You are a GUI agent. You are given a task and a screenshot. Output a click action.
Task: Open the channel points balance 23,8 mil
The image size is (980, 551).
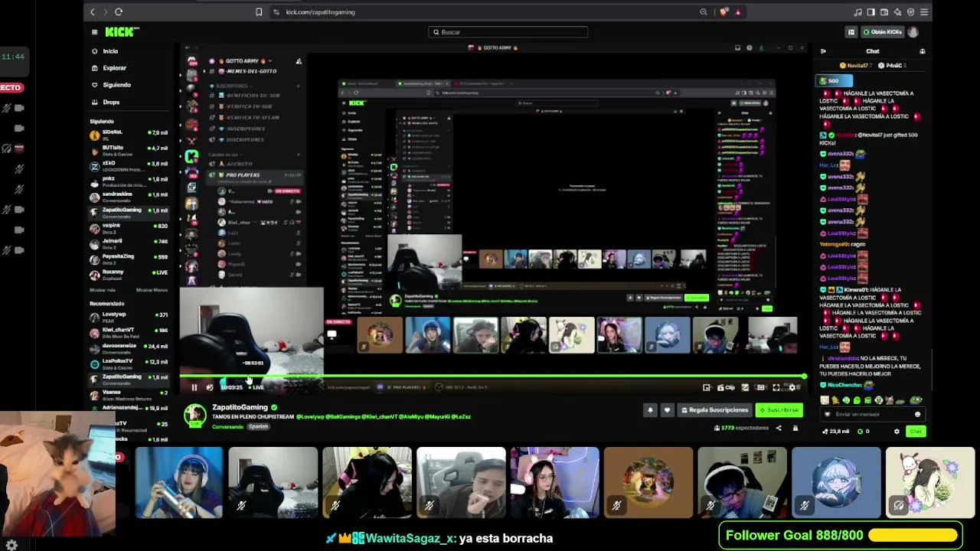click(x=837, y=432)
